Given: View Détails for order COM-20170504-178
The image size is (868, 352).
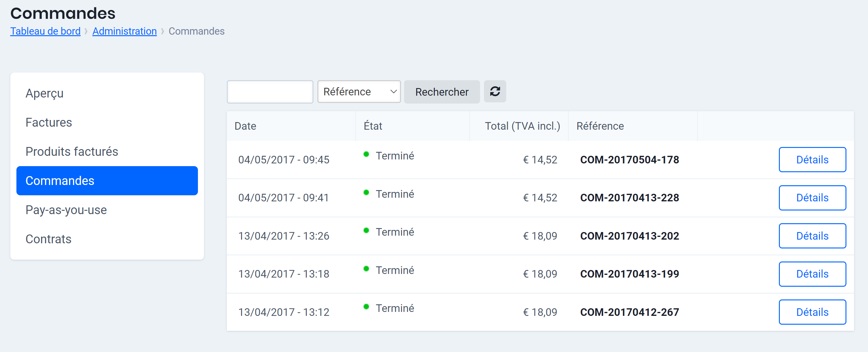Looking at the screenshot, I should pos(812,159).
